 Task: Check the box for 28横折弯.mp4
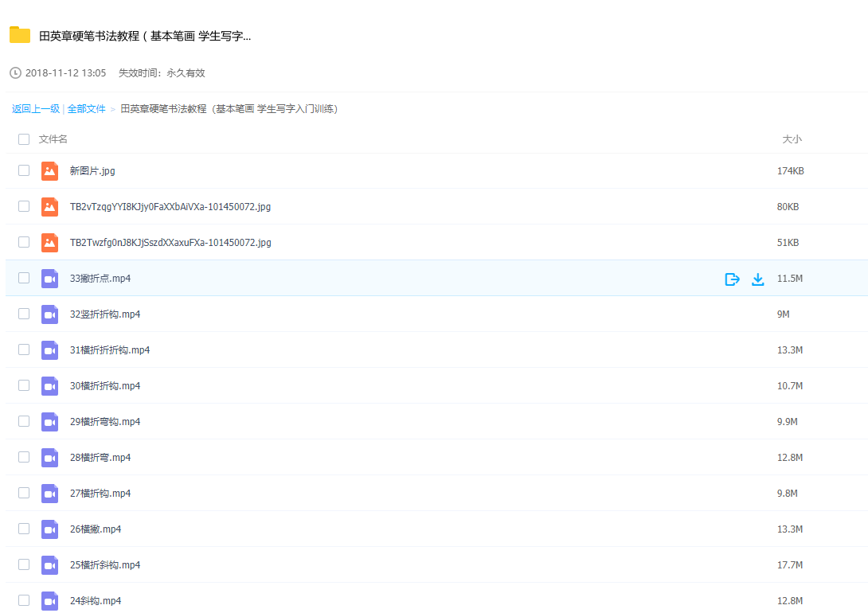[24, 457]
